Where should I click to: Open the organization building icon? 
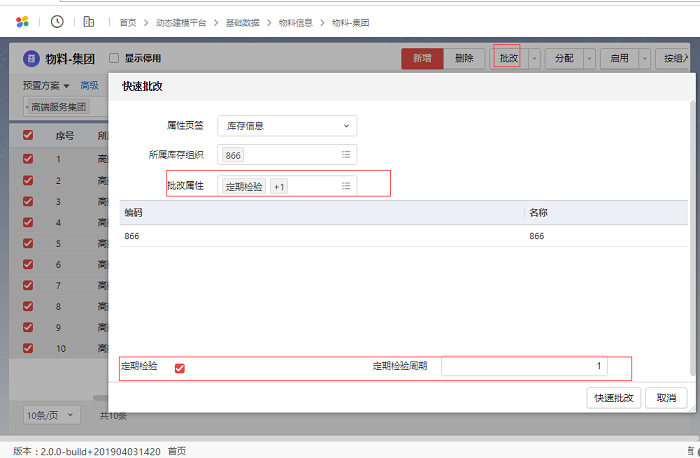(x=89, y=21)
